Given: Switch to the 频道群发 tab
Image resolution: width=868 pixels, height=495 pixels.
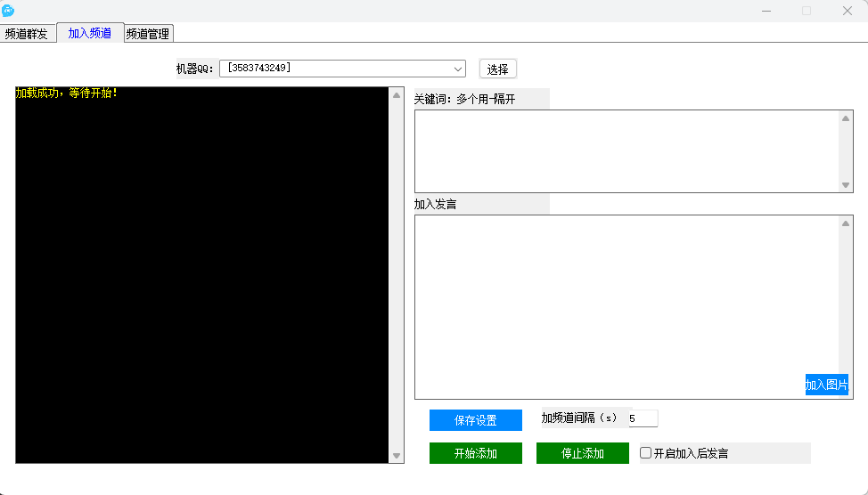Looking at the screenshot, I should pos(27,34).
